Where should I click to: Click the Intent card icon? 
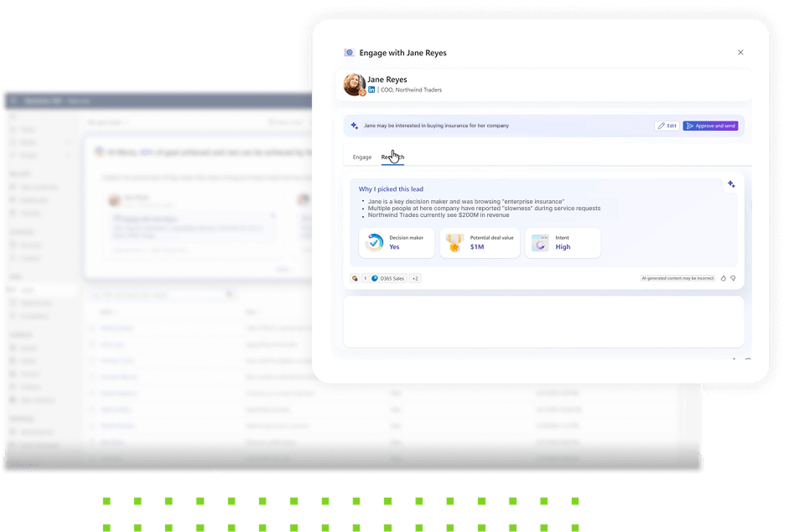540,243
